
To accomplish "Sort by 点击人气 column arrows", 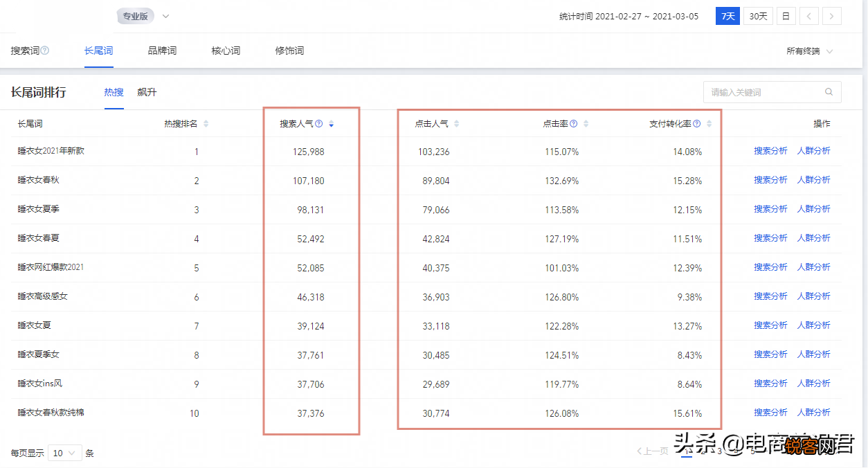I will coord(456,124).
